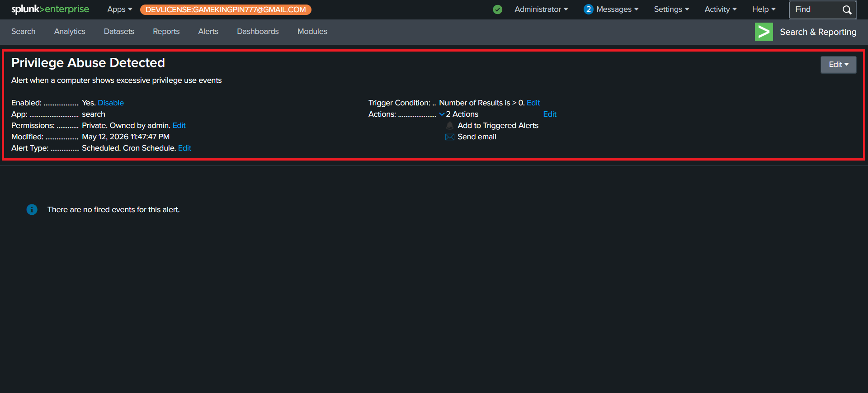Viewport: 868px width, 393px height.
Task: Click the Disable link next to Enabled
Action: 111,103
